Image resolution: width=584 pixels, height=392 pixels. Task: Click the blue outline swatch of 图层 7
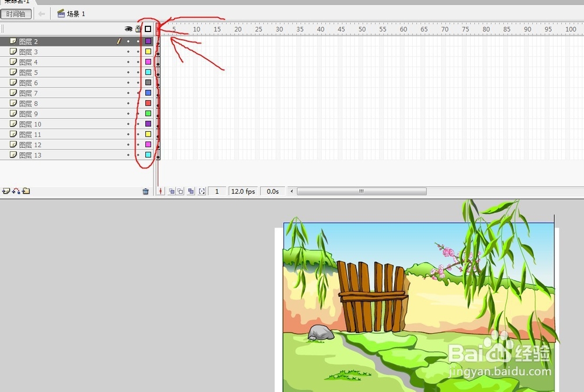tap(148, 93)
